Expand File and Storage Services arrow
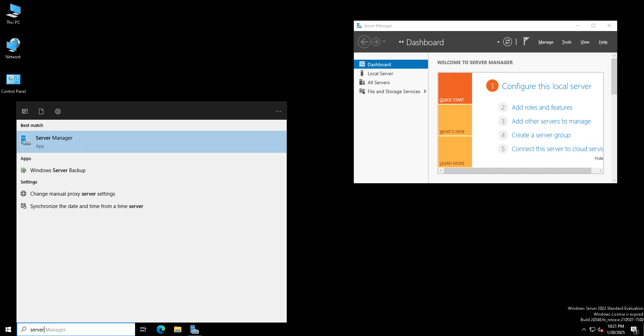This screenshot has height=336, width=644. (425, 91)
